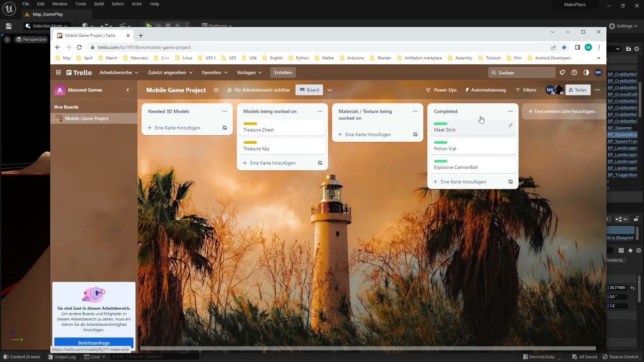Open the Filtern filter button
The height and width of the screenshot is (362, 644).
tap(526, 90)
